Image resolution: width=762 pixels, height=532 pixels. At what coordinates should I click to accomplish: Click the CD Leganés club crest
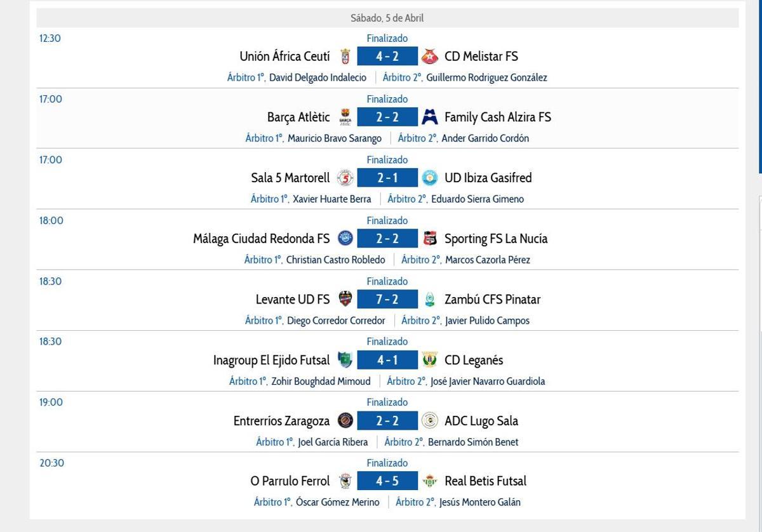click(x=430, y=359)
